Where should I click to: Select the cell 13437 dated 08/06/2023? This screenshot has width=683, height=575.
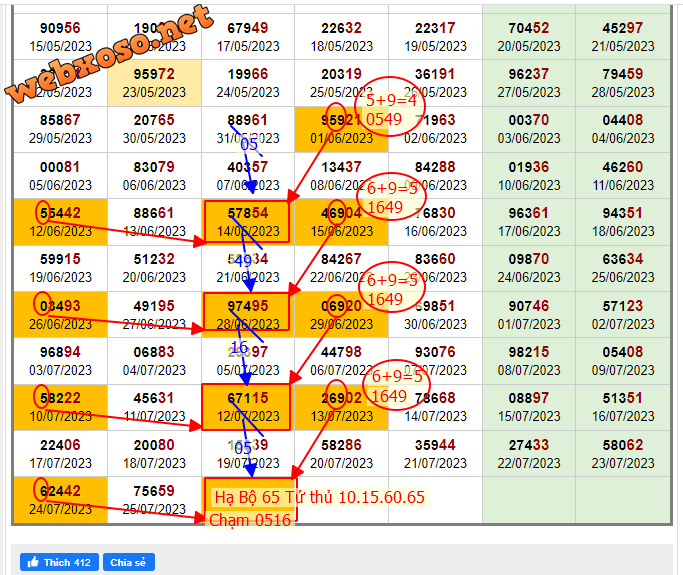click(x=342, y=176)
